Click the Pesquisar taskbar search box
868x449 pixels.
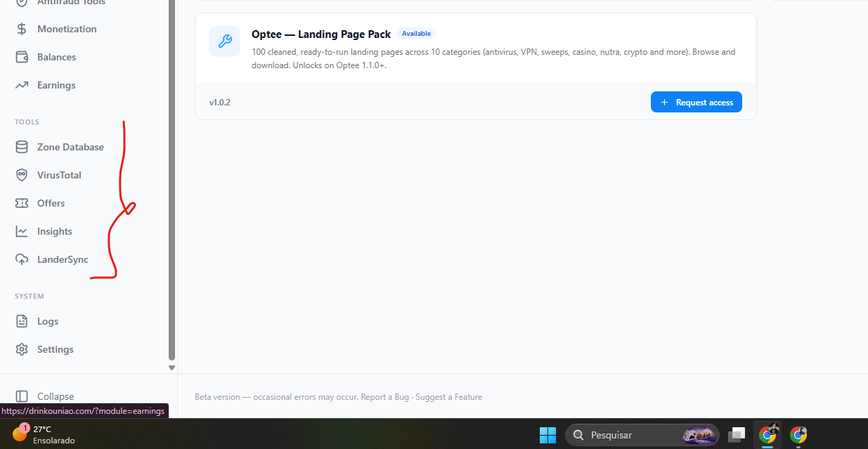[642, 435]
